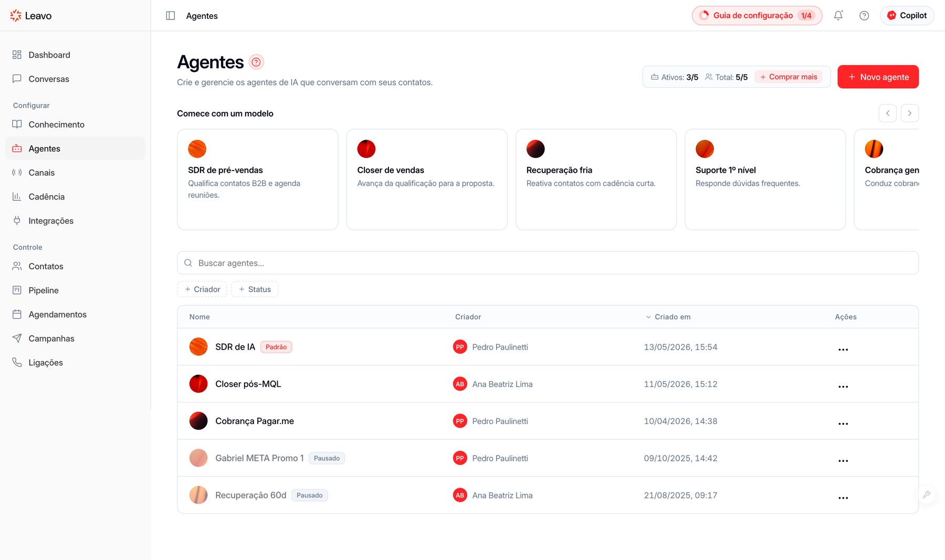Select Closer de vendas template card
This screenshot has width=945, height=560.
427,179
